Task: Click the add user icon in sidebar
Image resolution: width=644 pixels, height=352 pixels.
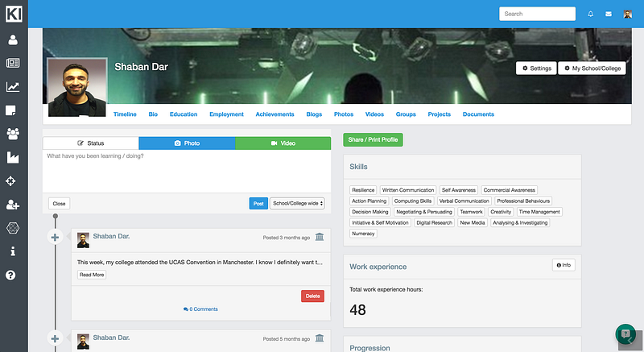Action: point(13,205)
